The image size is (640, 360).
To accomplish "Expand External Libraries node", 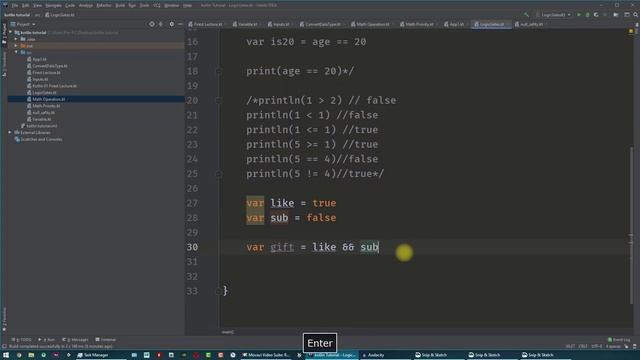I will pos(10,133).
